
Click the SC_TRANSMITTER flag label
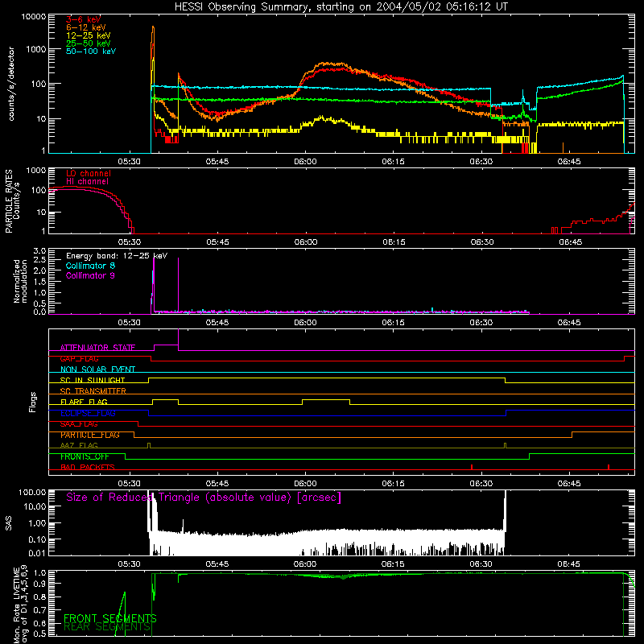pyautogui.click(x=93, y=391)
